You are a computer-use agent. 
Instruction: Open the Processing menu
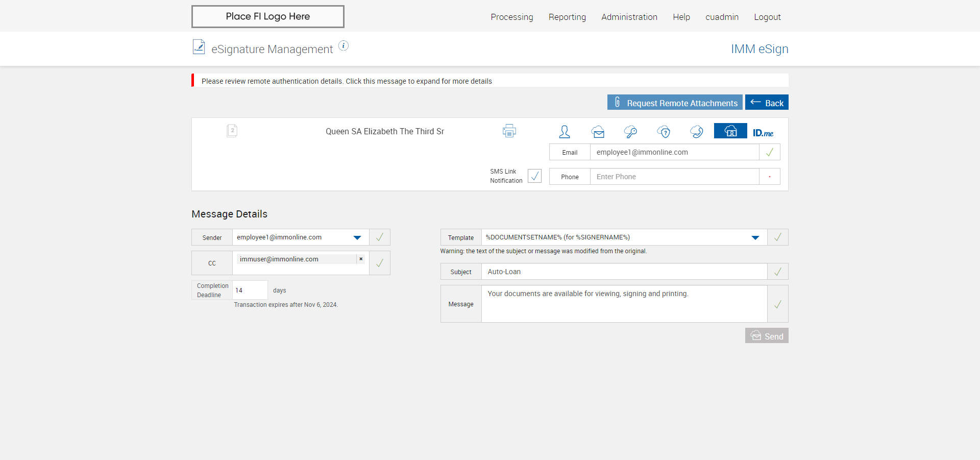[x=511, y=17]
